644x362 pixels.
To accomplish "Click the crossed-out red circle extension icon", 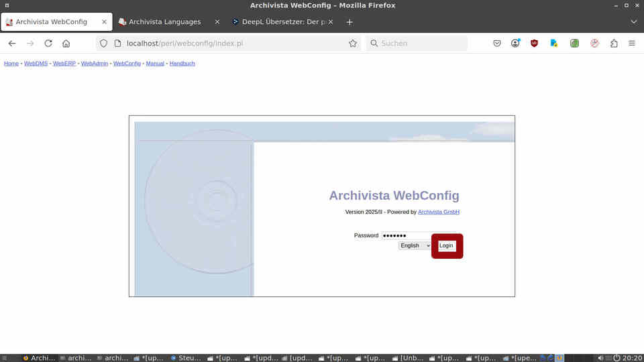I will pyautogui.click(x=594, y=43).
